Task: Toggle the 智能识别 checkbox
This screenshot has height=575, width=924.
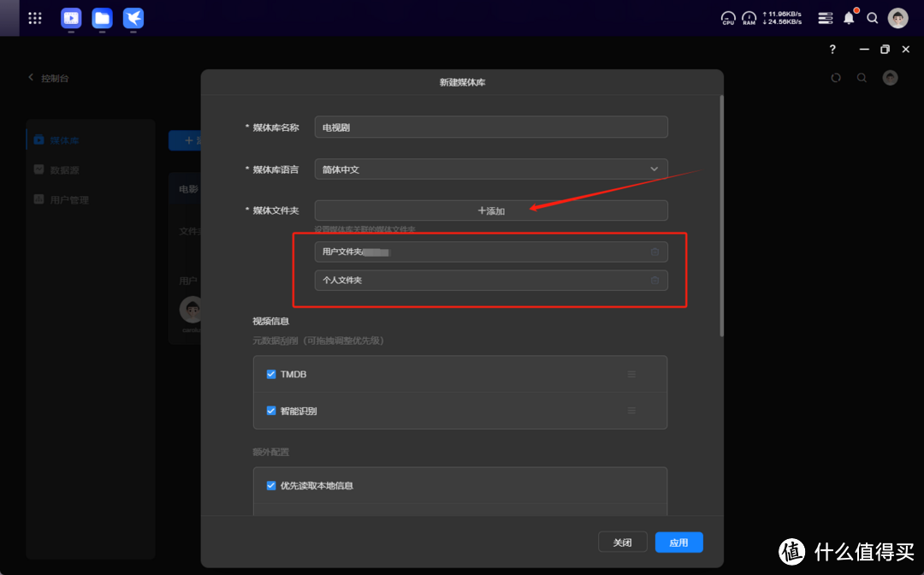Action: pyautogui.click(x=271, y=411)
